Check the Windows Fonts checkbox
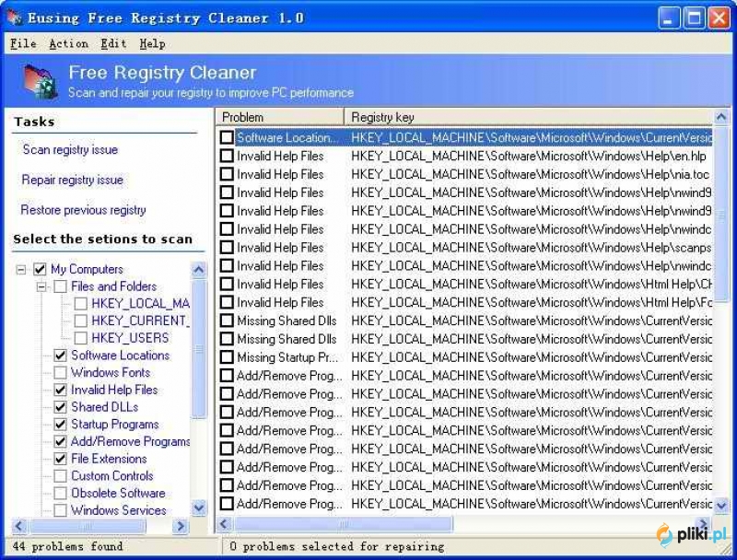 click(60, 372)
